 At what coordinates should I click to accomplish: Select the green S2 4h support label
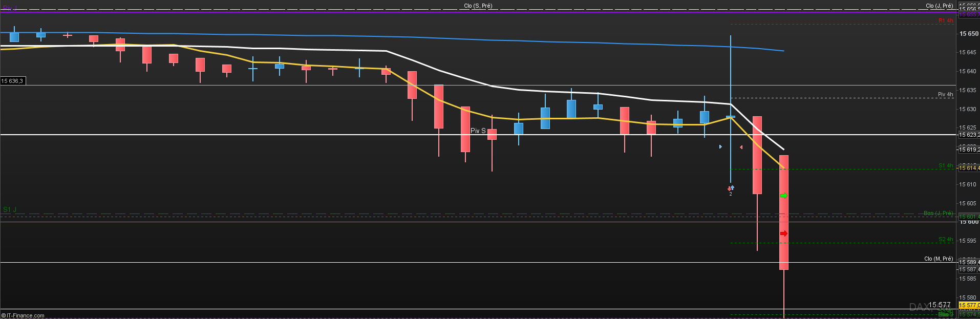[946, 240]
